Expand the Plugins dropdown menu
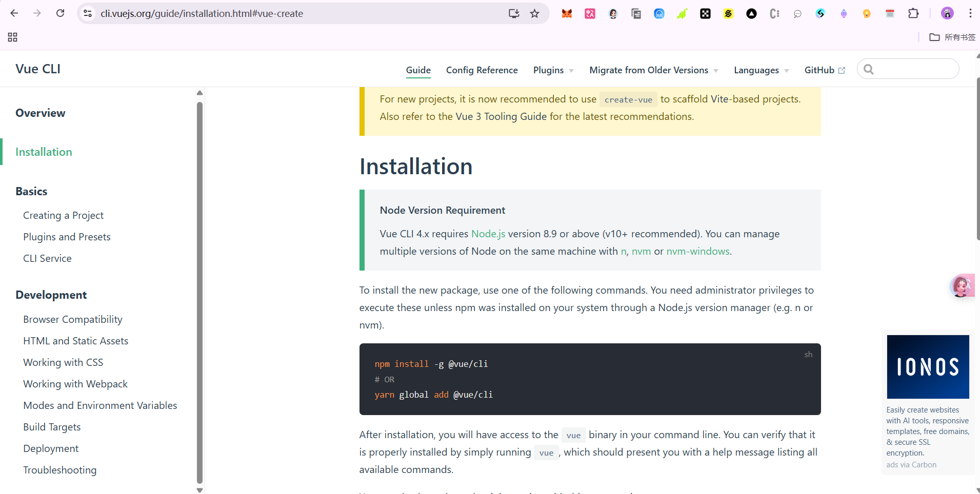 tap(553, 70)
